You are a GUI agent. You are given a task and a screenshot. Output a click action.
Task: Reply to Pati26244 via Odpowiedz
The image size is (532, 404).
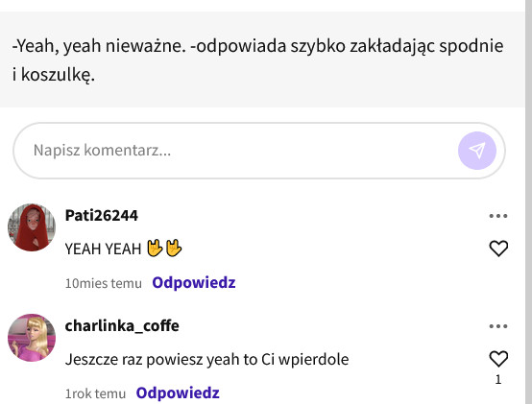pyautogui.click(x=194, y=283)
